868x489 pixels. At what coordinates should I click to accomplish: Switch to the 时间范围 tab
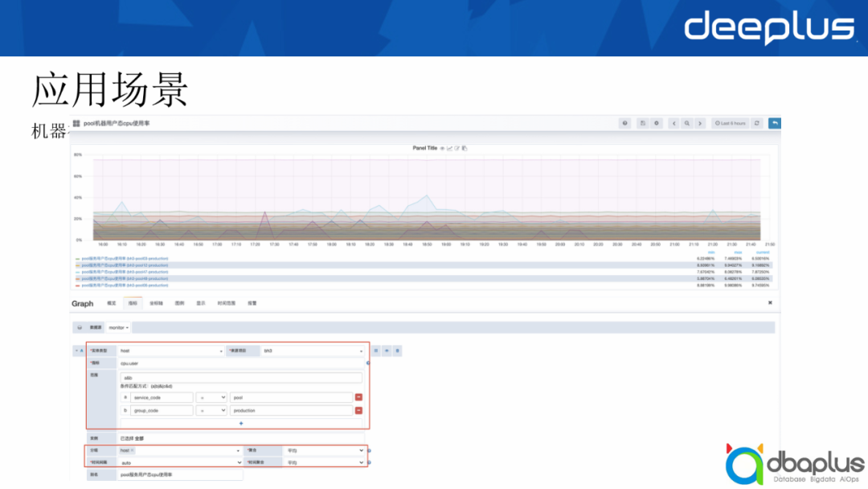[227, 303]
